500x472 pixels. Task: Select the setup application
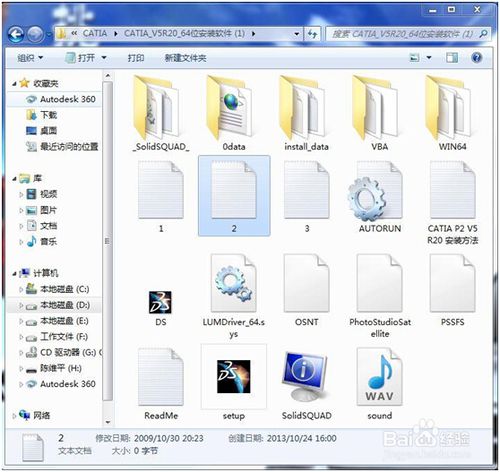(x=234, y=383)
